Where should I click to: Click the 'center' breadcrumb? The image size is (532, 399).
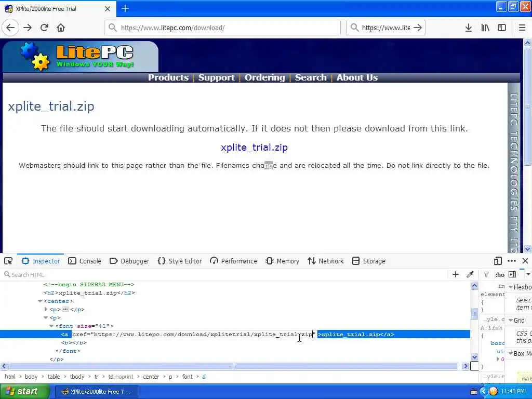(x=151, y=377)
